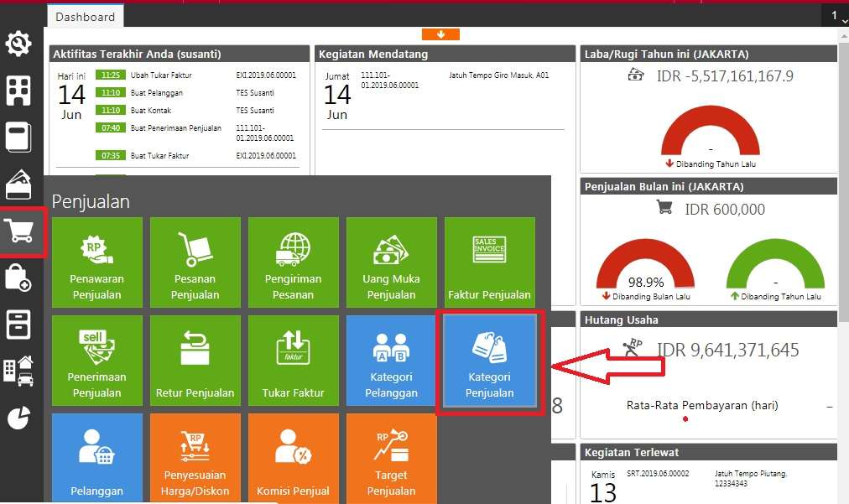849x504 pixels.
Task: Open Penyesuaian Harga/Diskon tile
Action: 195,458
